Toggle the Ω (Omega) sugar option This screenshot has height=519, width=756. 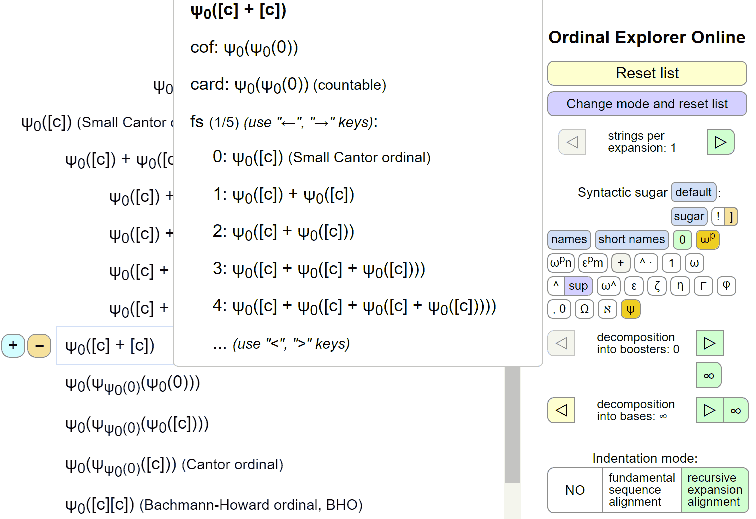584,309
